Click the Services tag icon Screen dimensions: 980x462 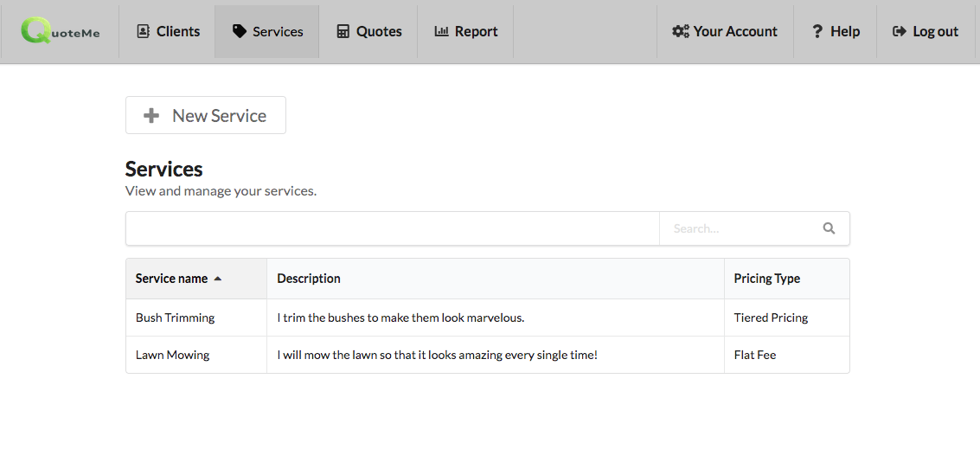pyautogui.click(x=240, y=31)
